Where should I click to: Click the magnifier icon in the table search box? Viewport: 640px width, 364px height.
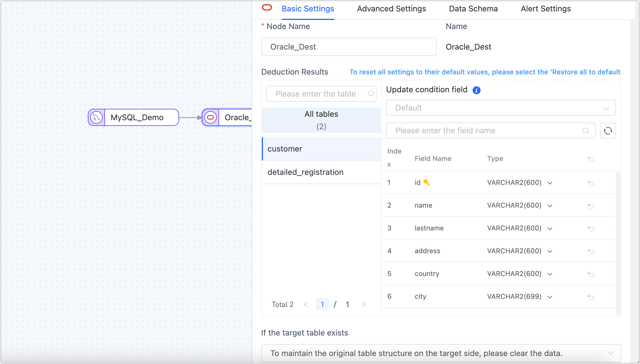(371, 93)
